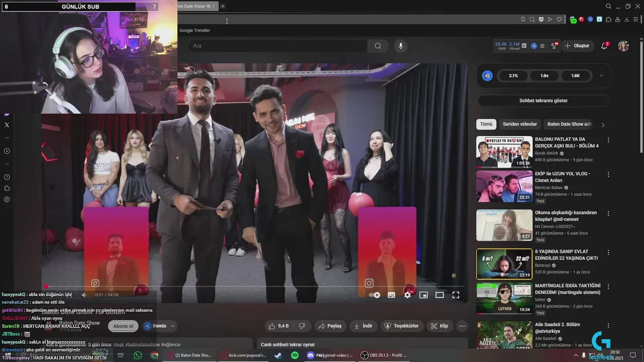Open more actions three-dot menu under video
Screen dimensions: 644x362
(462, 326)
